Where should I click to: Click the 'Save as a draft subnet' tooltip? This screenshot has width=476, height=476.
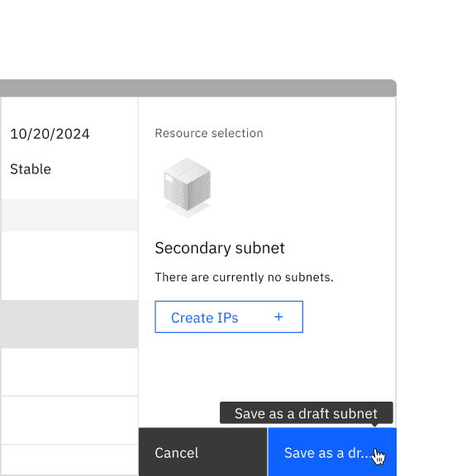[x=307, y=413]
